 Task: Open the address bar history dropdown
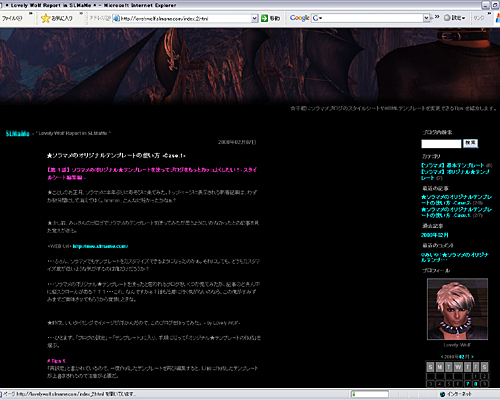point(254,18)
